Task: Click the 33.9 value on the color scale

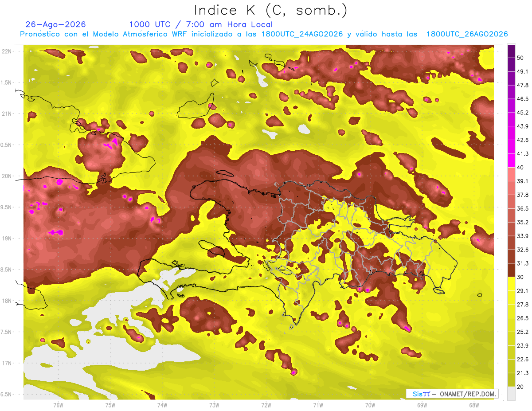Action: 522,236
